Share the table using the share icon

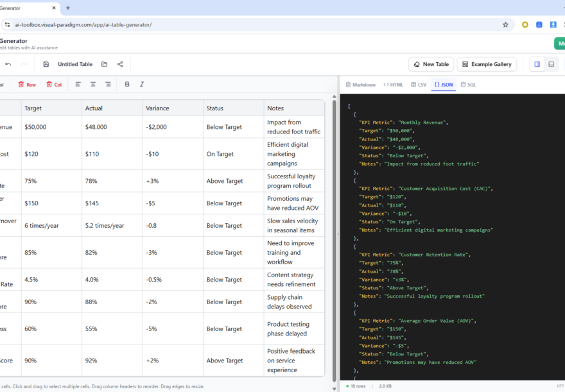[120, 64]
